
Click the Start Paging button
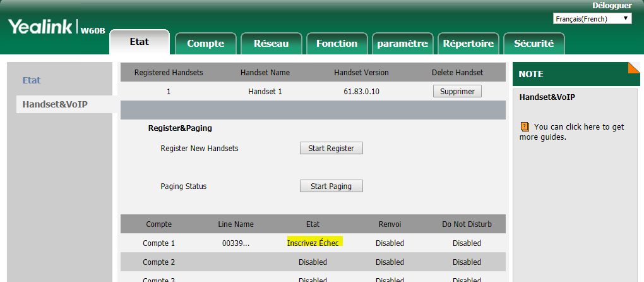tap(331, 187)
